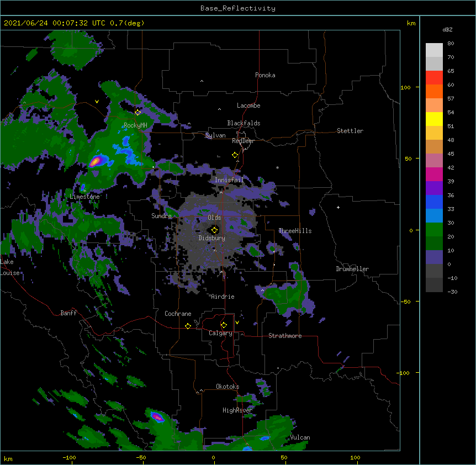The width and height of the screenshot is (476, 465).
Task: Click the dBZ legend heading
Action: [447, 29]
